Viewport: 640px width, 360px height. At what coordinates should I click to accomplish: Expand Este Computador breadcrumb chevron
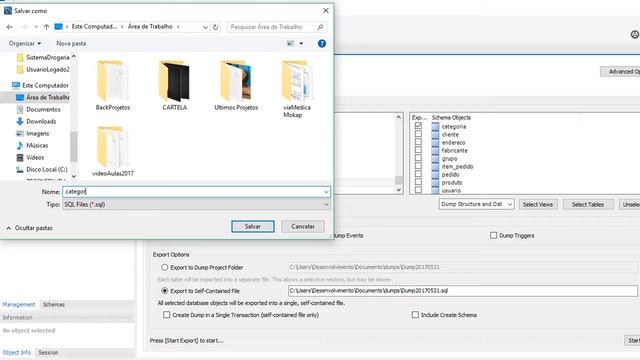(122, 27)
